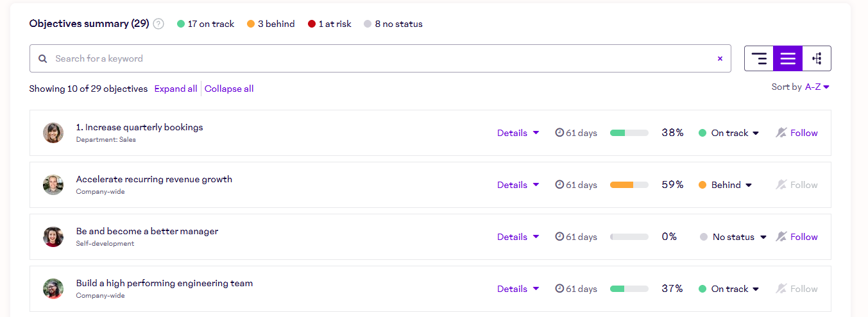Filter by 17 on track status
The image size is (868, 317).
[206, 24]
